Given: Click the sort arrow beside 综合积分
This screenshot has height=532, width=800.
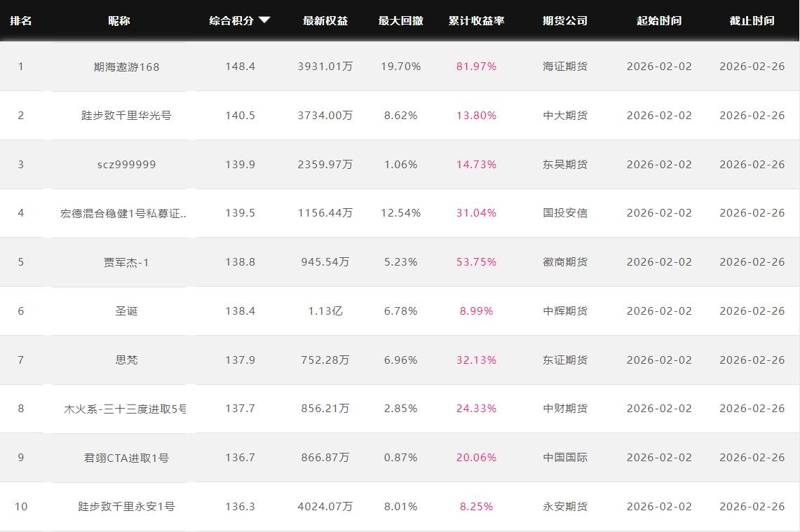Looking at the screenshot, I should click(x=264, y=20).
